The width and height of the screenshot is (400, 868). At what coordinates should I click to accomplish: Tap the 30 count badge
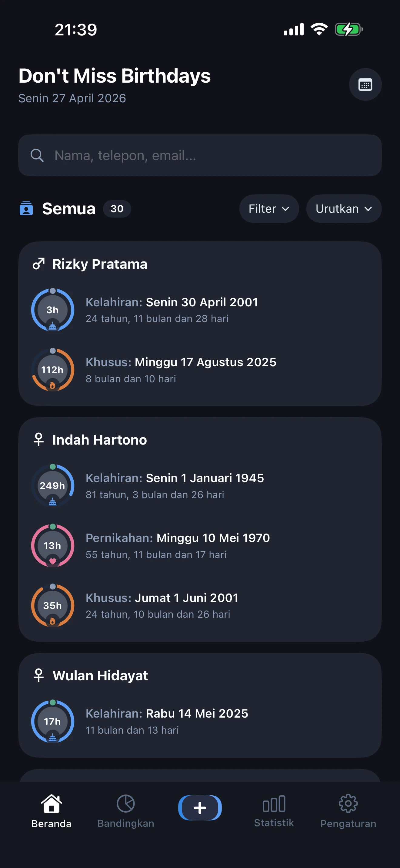[x=117, y=209]
